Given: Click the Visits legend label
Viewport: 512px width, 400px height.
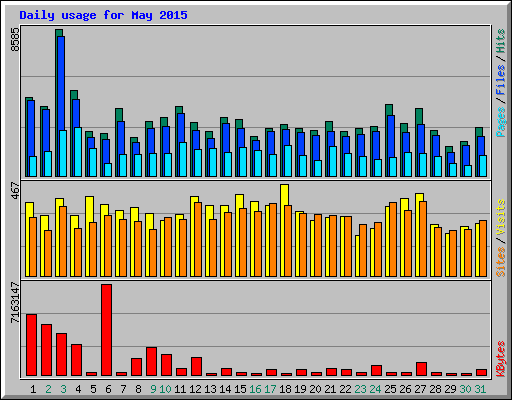Looking at the screenshot, I should click(x=501, y=217).
